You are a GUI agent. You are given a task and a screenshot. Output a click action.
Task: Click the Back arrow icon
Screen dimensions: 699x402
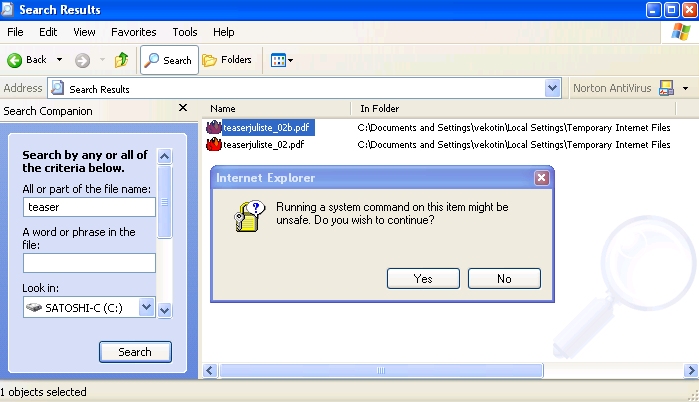pos(16,60)
